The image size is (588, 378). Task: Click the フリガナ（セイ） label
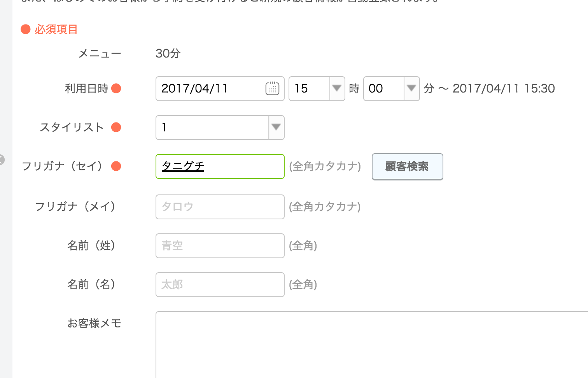point(62,166)
